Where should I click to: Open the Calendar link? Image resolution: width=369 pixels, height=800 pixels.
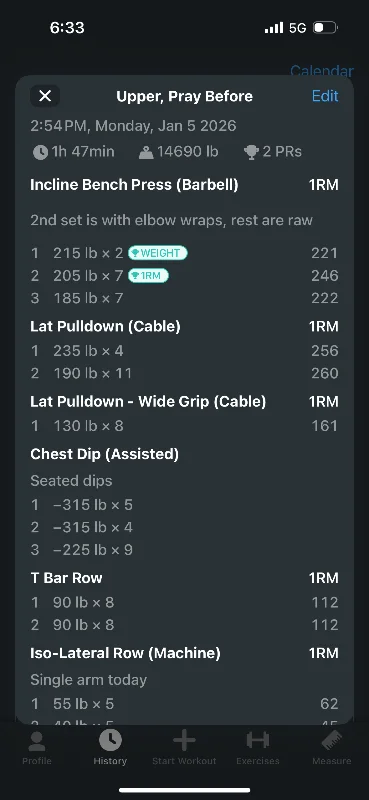tap(322, 70)
